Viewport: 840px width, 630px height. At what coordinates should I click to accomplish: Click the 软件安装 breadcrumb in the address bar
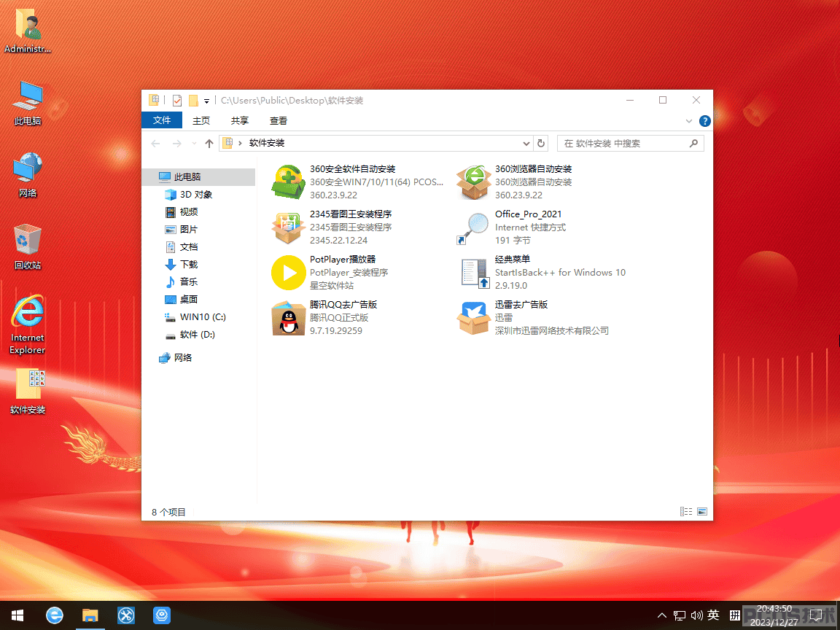[x=267, y=143]
